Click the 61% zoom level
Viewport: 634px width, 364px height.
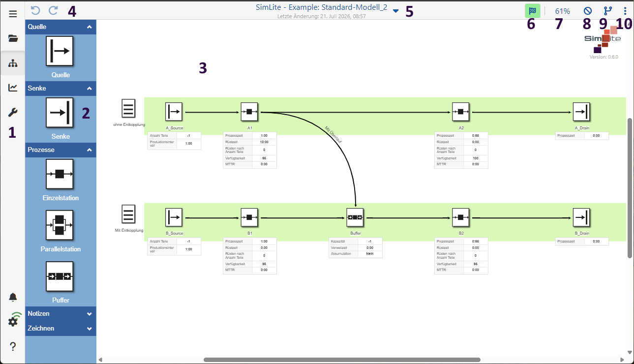562,11
